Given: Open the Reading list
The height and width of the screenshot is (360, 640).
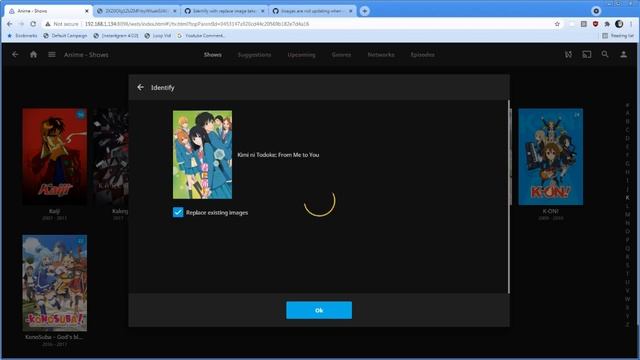Looking at the screenshot, I should (618, 36).
